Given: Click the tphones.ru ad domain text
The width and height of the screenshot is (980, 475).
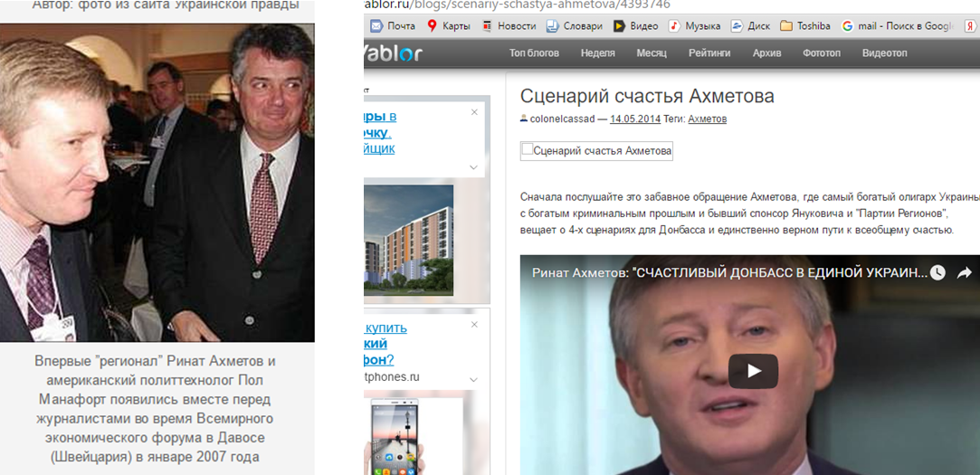Looking at the screenshot, I should 391,377.
